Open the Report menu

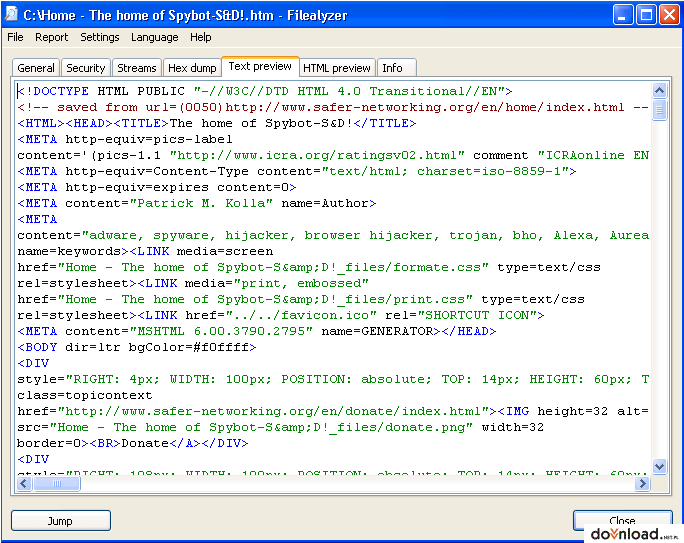51,37
